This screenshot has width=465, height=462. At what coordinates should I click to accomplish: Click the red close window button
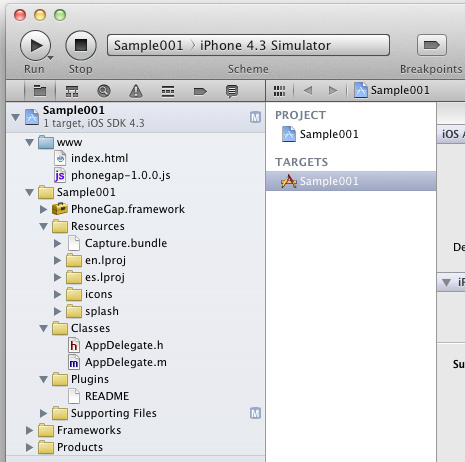20,15
